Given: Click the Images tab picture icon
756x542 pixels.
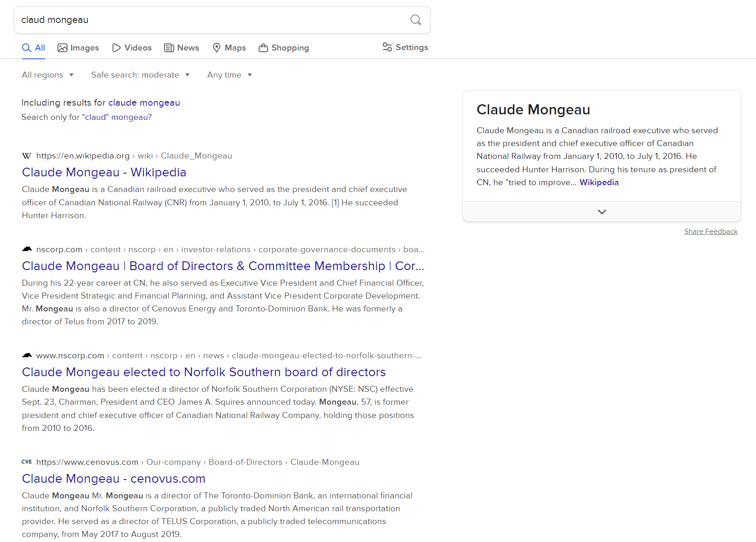Looking at the screenshot, I should point(63,48).
